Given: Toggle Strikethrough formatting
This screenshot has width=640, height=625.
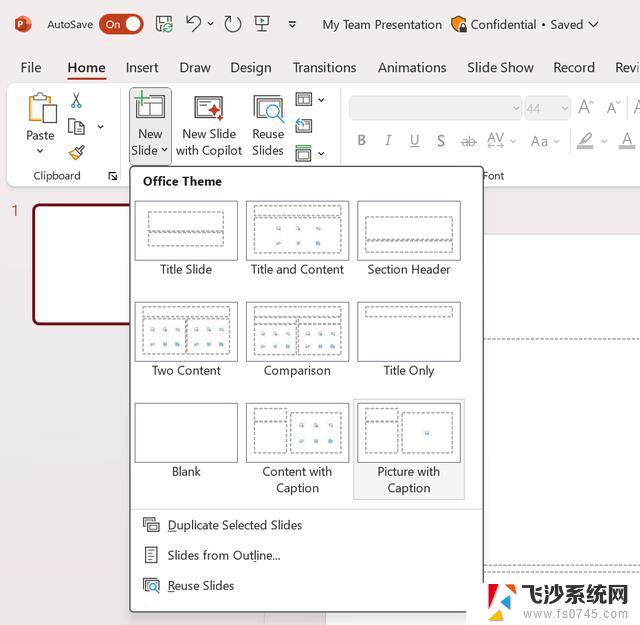Looking at the screenshot, I should pos(468,141).
